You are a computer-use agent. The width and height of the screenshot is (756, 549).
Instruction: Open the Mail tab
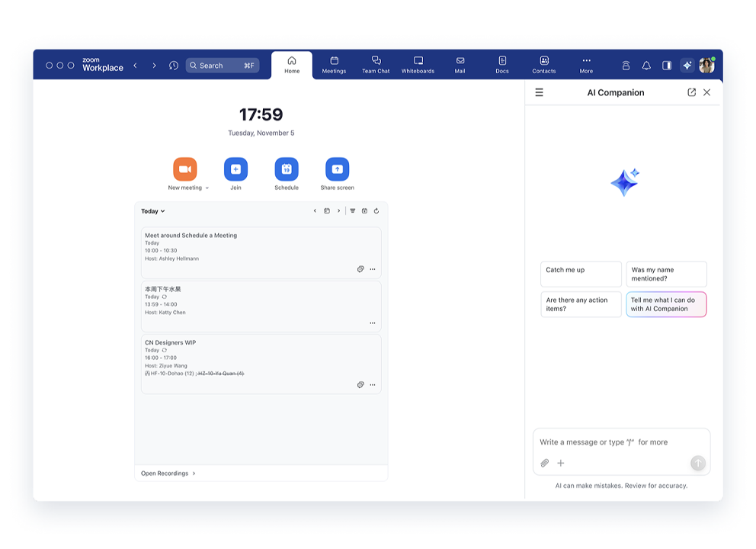(x=460, y=65)
